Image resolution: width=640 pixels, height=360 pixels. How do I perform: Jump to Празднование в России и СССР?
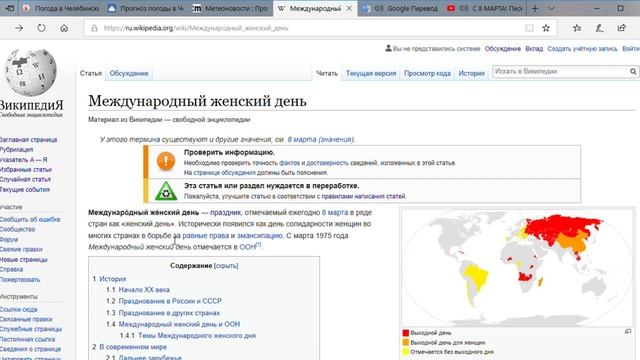(170, 301)
